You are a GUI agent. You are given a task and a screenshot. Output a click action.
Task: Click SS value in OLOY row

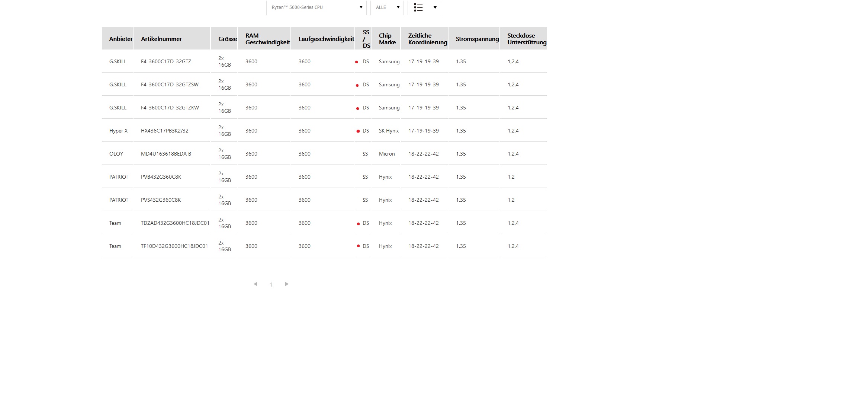[x=365, y=154]
